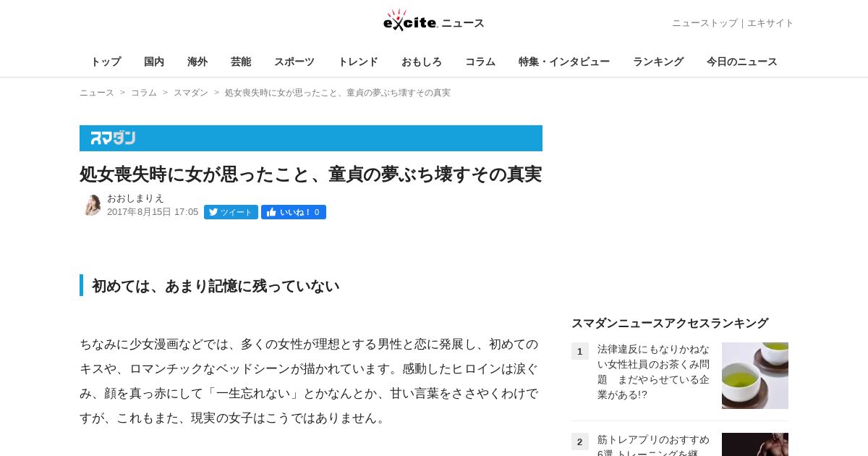
Task: Click the ニューストップ header link
Action: click(705, 23)
